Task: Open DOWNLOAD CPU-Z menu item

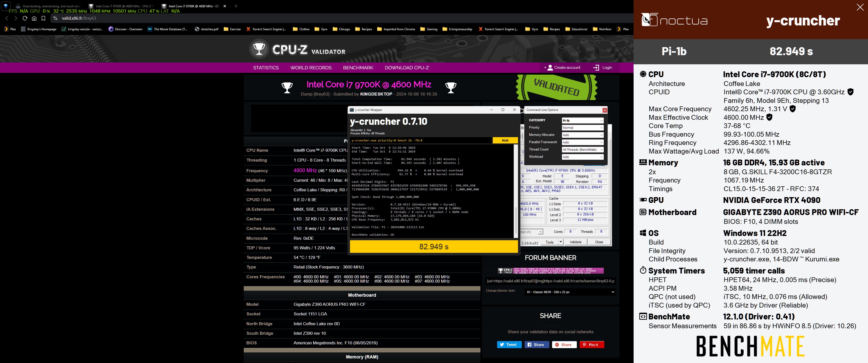Action: (407, 68)
